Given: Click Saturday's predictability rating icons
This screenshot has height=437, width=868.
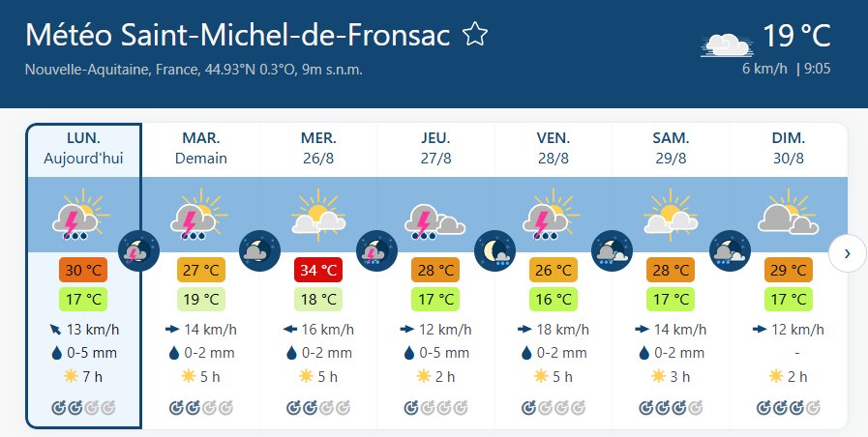Looking at the screenshot, I should [671, 408].
